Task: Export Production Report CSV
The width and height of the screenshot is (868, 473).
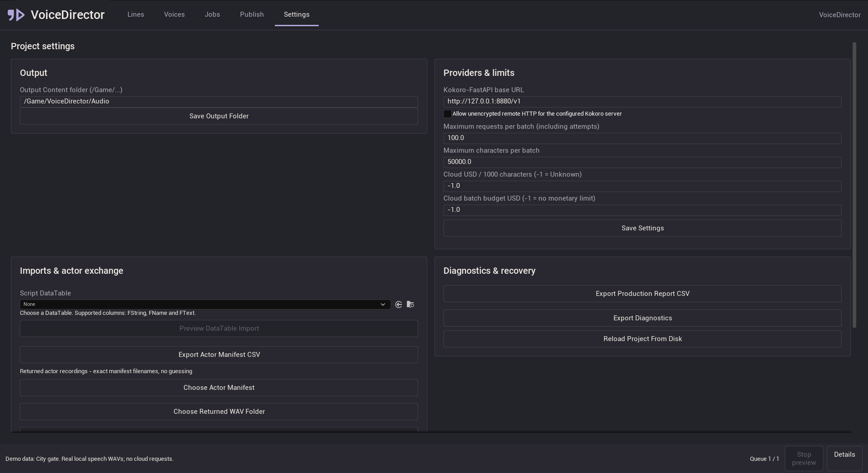Action: pos(642,294)
